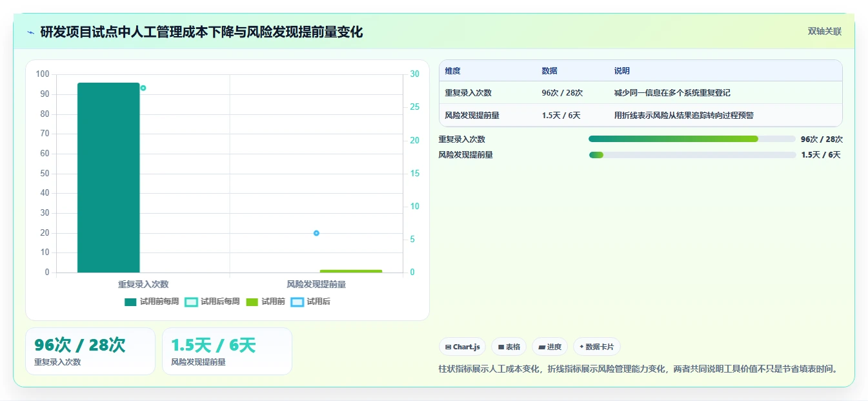Screen dimensions: 868x401
Task: Click the 说明 column header
Action: pos(622,71)
